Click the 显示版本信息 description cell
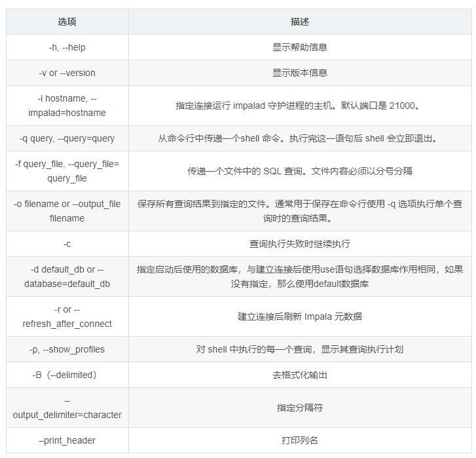Screen dimensions: 476x458 pyautogui.click(x=300, y=73)
